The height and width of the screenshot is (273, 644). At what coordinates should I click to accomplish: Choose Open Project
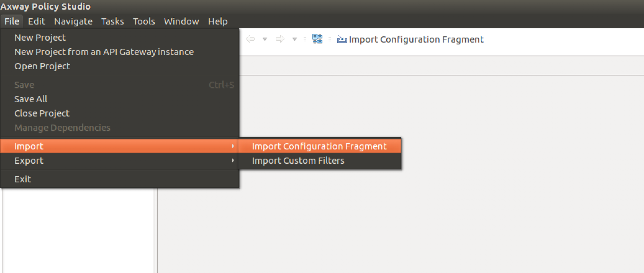tap(120, 66)
